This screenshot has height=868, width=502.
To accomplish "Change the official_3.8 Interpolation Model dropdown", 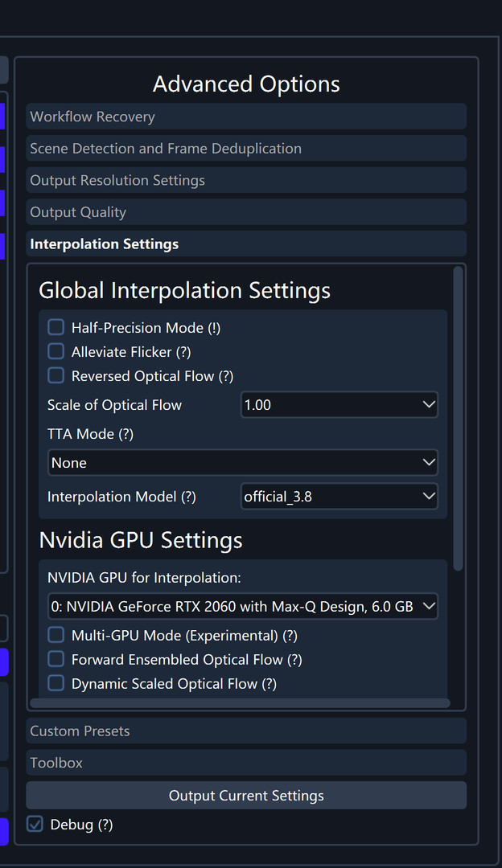I will [339, 496].
